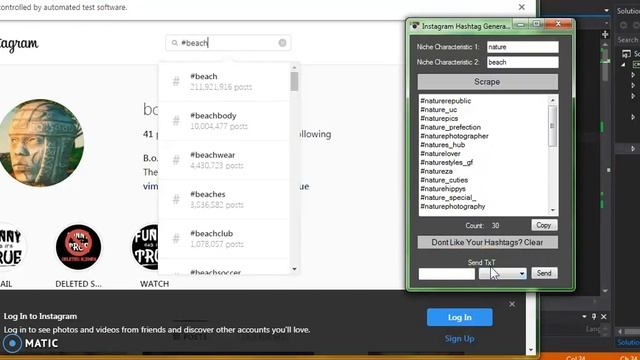Pin the Visual Studio bottom panel
This screenshot has width=640, height=360.
594,316
